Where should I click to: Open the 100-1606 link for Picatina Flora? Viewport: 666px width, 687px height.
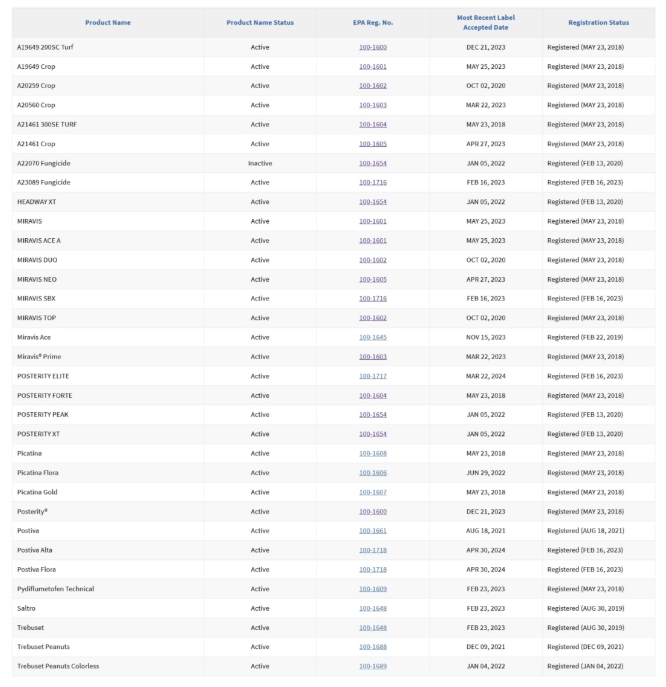pyautogui.click(x=373, y=473)
